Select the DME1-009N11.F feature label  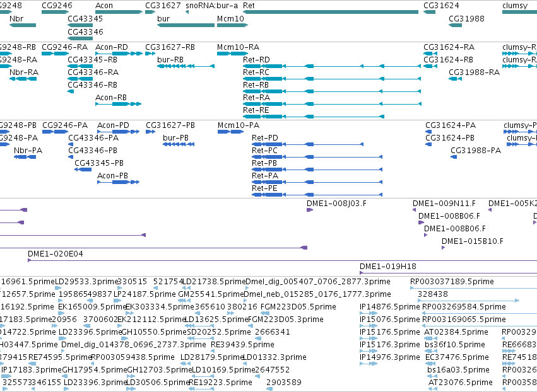[444, 204]
